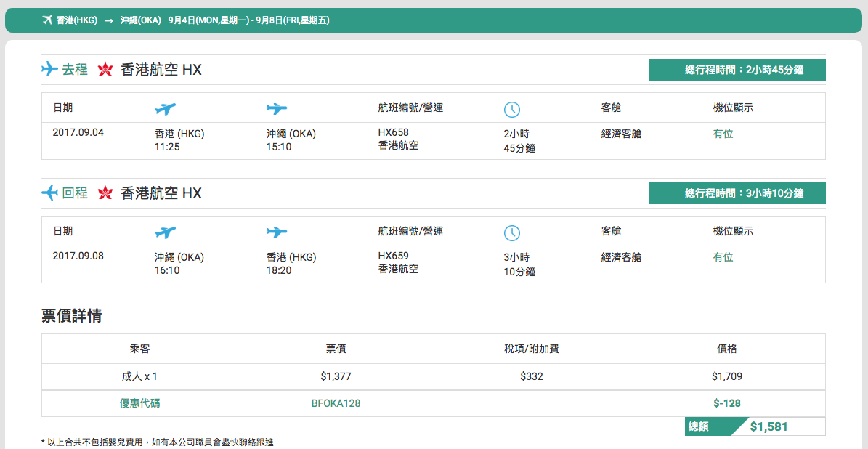Click arrival plane icon in return table header

277,232
